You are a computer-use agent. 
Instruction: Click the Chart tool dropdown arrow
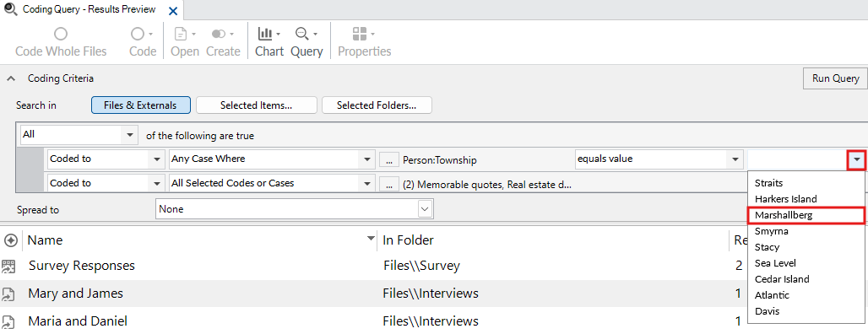tap(278, 35)
